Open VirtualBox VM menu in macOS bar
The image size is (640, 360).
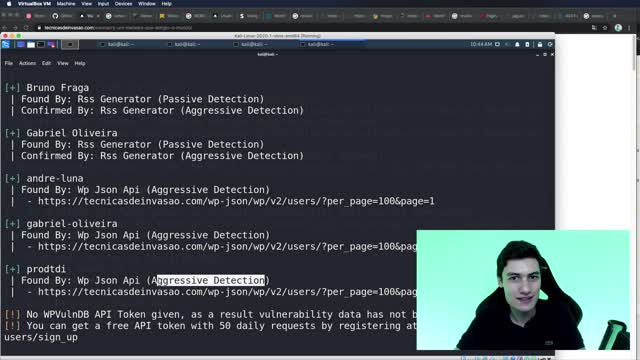click(34, 4)
